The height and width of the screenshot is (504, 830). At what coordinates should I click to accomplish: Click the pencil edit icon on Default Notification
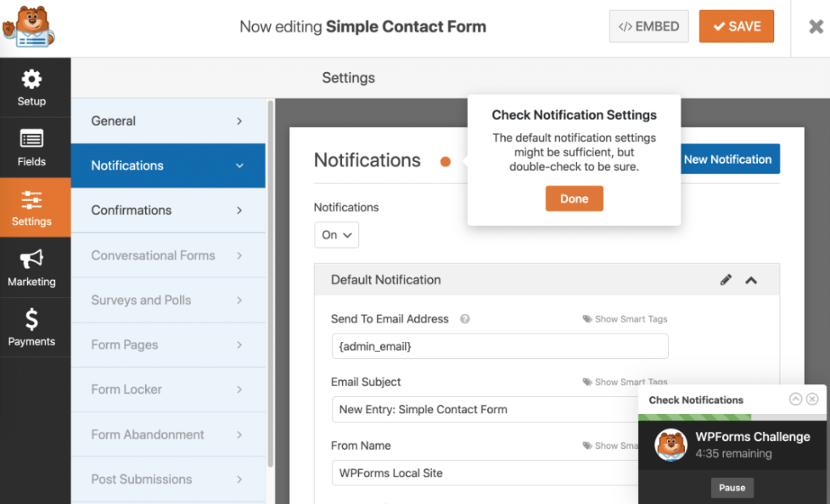(x=725, y=280)
